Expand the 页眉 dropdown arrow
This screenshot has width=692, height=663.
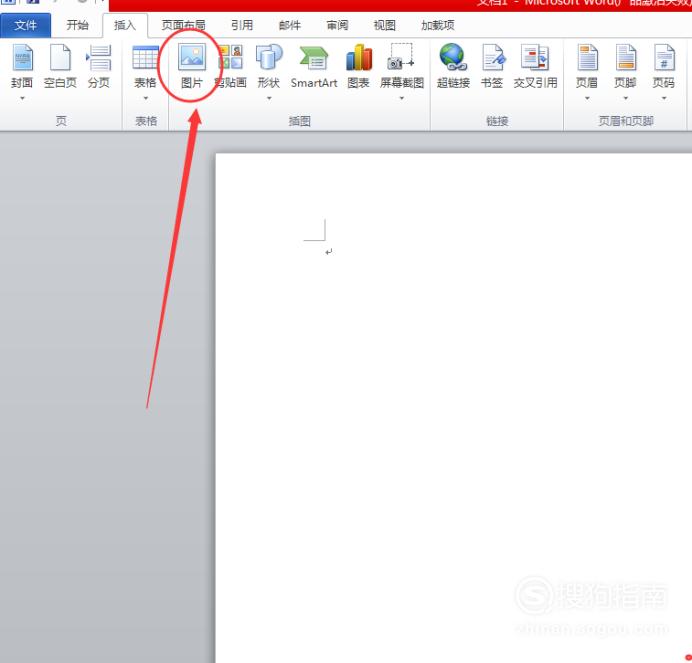(x=587, y=98)
